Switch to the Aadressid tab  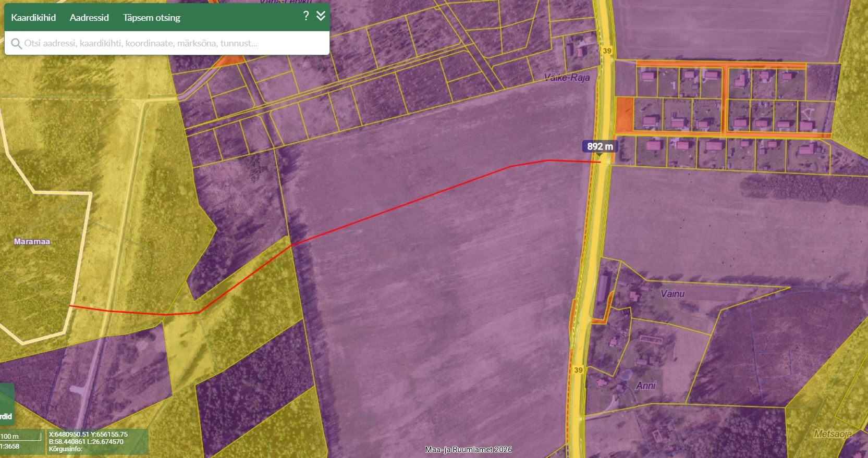(x=89, y=18)
